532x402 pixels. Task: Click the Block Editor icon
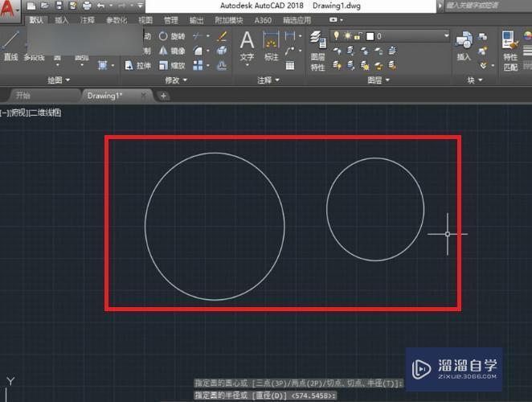pyautogui.click(x=482, y=51)
